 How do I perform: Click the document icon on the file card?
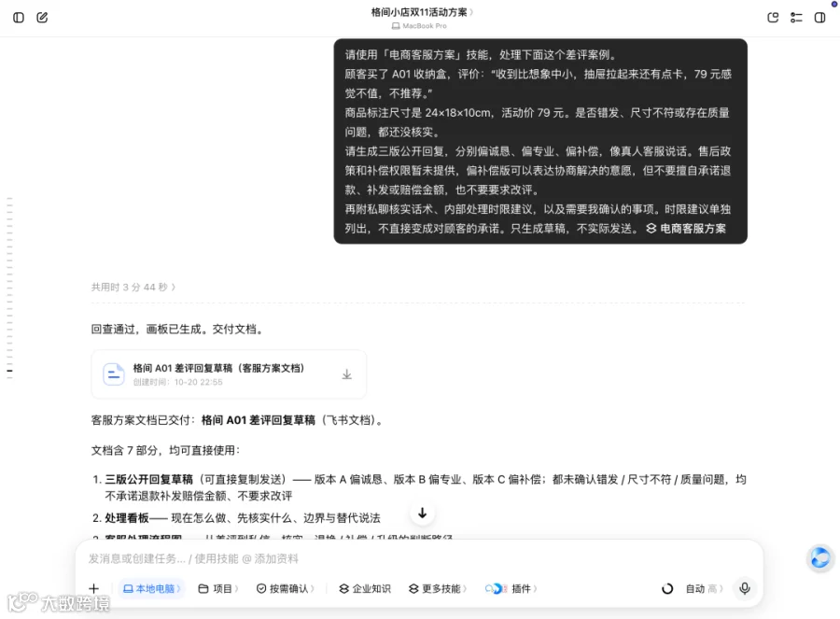coord(113,374)
